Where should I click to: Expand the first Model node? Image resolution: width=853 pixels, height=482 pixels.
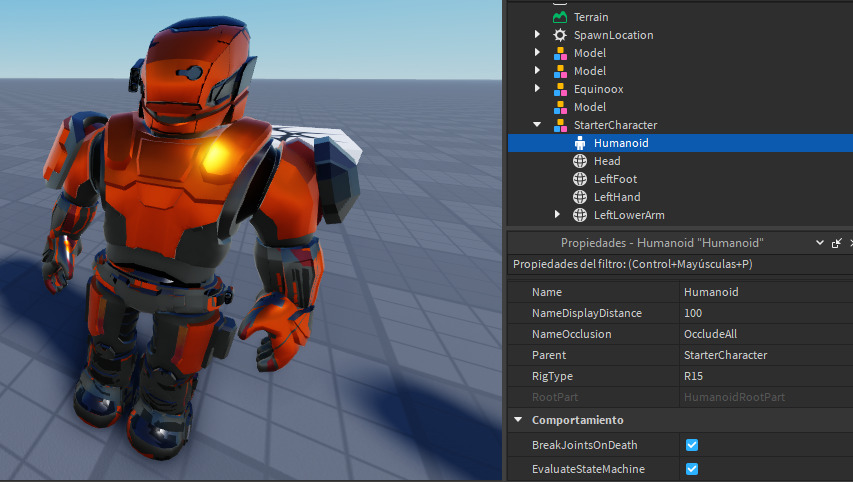point(537,52)
